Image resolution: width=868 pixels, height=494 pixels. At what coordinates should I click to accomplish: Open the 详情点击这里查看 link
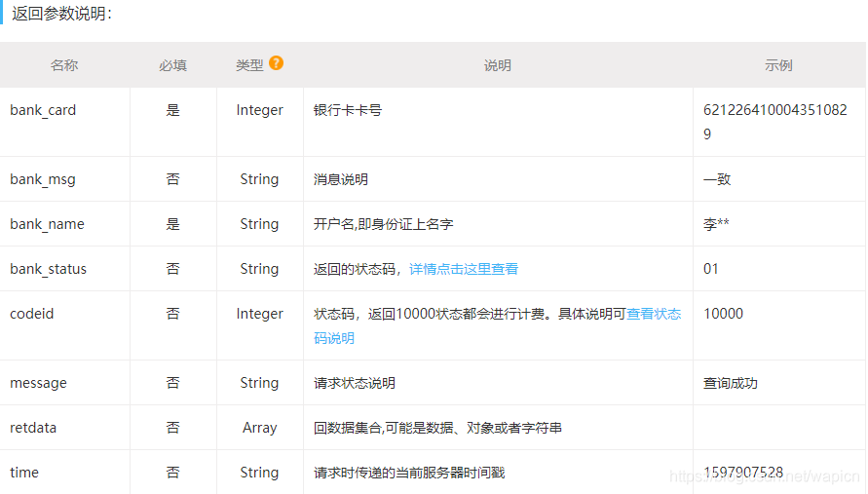point(464,269)
